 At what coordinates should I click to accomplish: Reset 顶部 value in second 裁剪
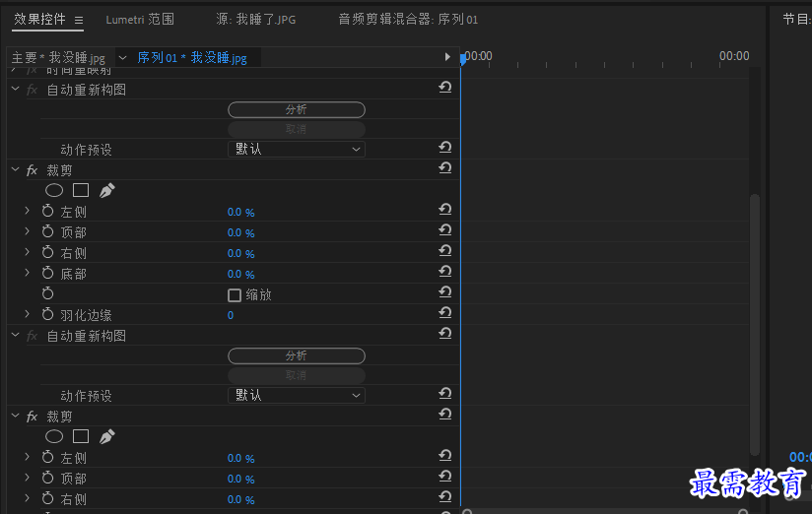click(x=444, y=477)
